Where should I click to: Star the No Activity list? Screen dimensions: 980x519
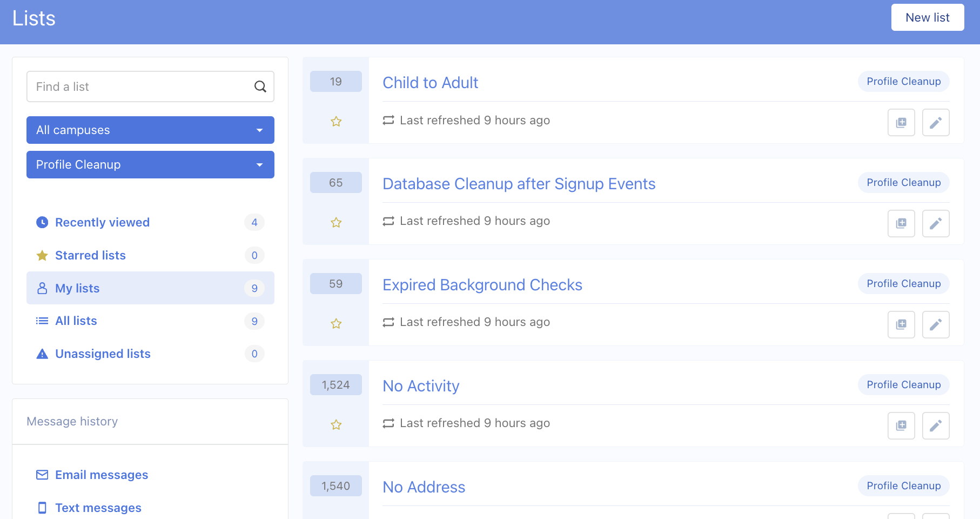(x=336, y=425)
